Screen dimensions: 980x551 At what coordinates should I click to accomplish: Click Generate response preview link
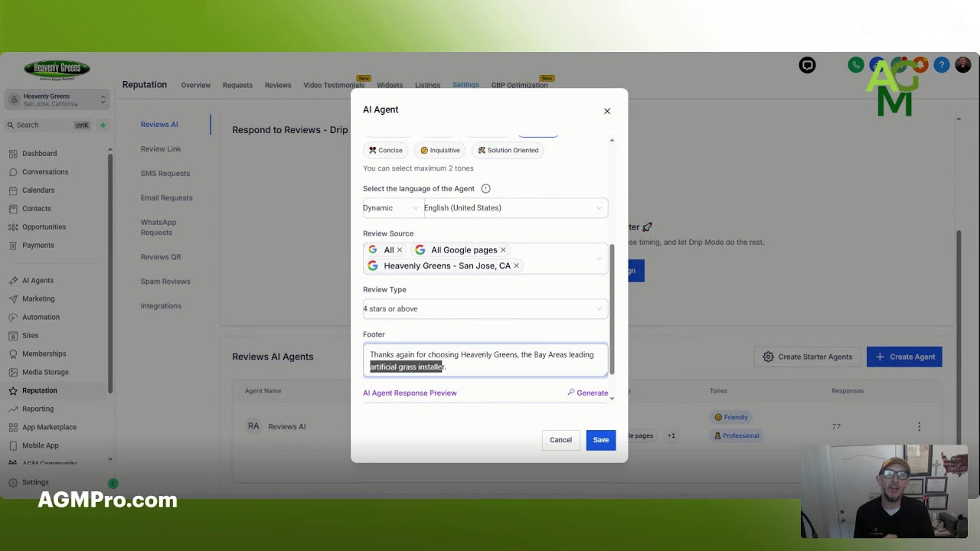(x=588, y=393)
